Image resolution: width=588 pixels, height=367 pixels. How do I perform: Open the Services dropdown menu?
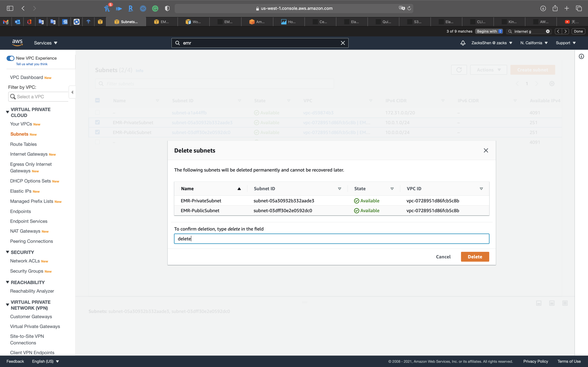(x=45, y=43)
